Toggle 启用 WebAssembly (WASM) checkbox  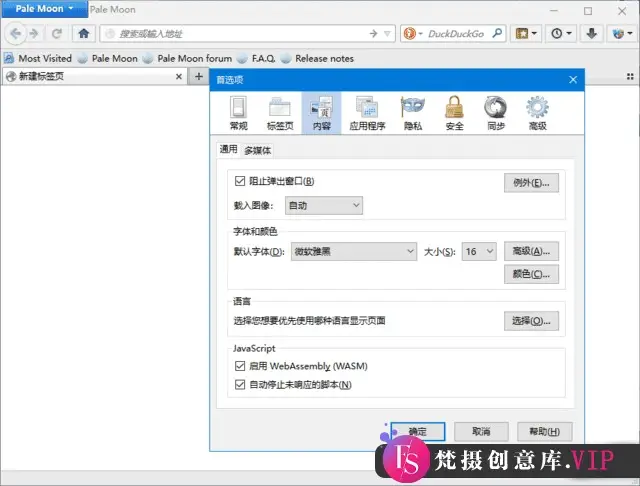click(240, 366)
